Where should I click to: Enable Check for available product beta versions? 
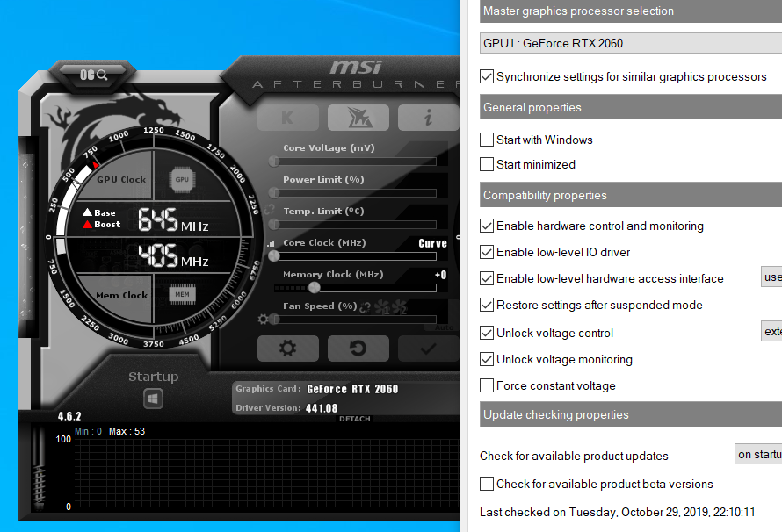pos(487,484)
